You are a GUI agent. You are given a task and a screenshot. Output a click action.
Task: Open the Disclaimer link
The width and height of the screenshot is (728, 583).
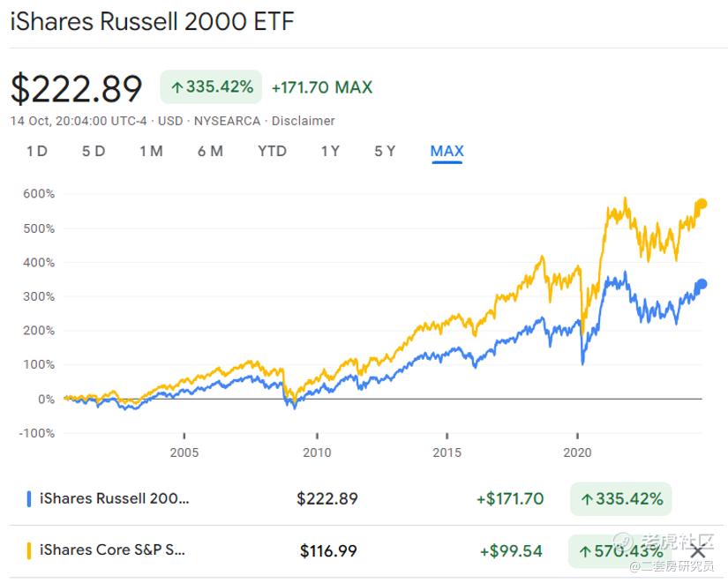304,121
